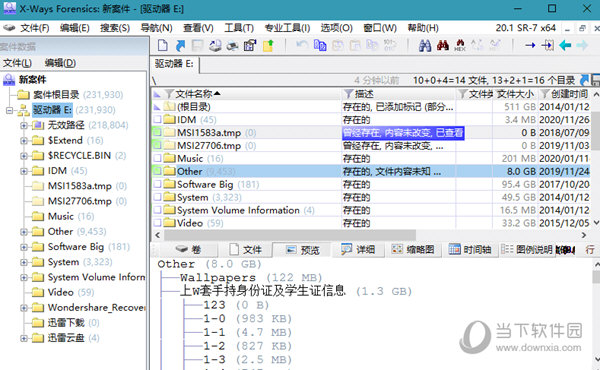Toggle the green checkbox for MSI27706.tmp
600x370 pixels.
[x=157, y=145]
